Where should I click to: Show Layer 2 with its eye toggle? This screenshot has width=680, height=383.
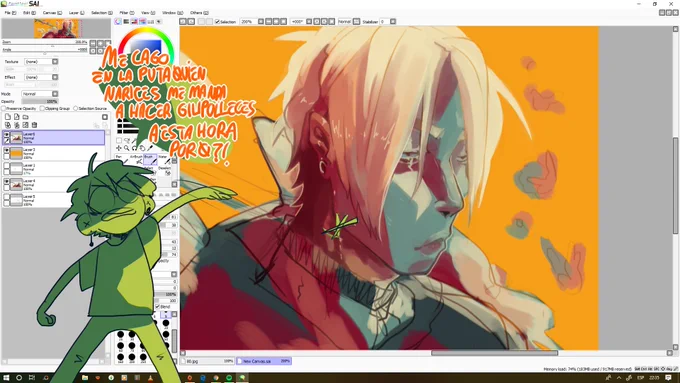click(x=7, y=166)
